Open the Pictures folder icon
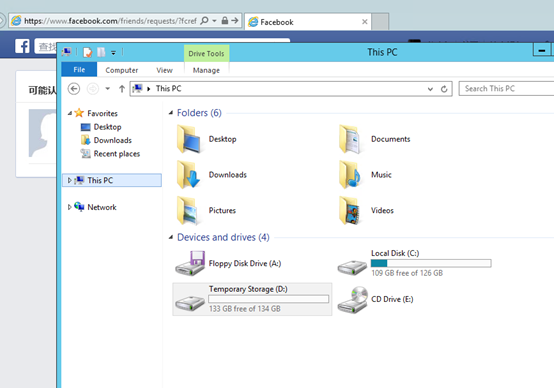The height and width of the screenshot is (388, 554). pyautogui.click(x=189, y=210)
